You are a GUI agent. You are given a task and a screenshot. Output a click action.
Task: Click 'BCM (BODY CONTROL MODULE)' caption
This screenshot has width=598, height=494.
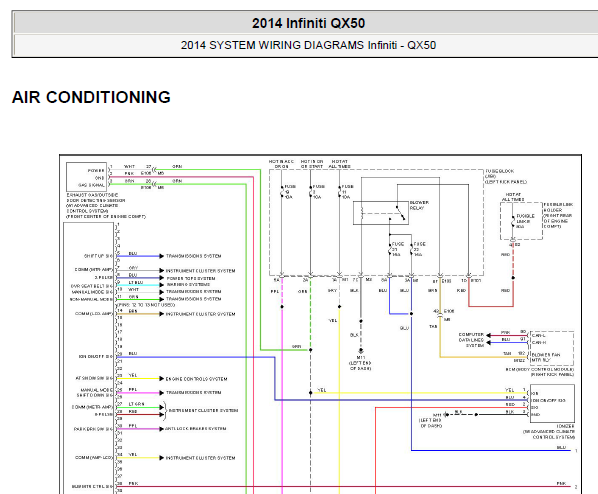click(x=539, y=370)
